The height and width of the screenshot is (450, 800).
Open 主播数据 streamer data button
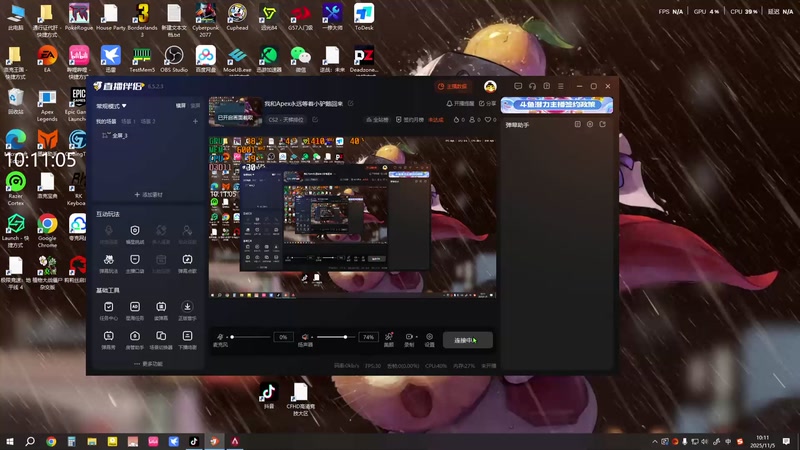[453, 86]
